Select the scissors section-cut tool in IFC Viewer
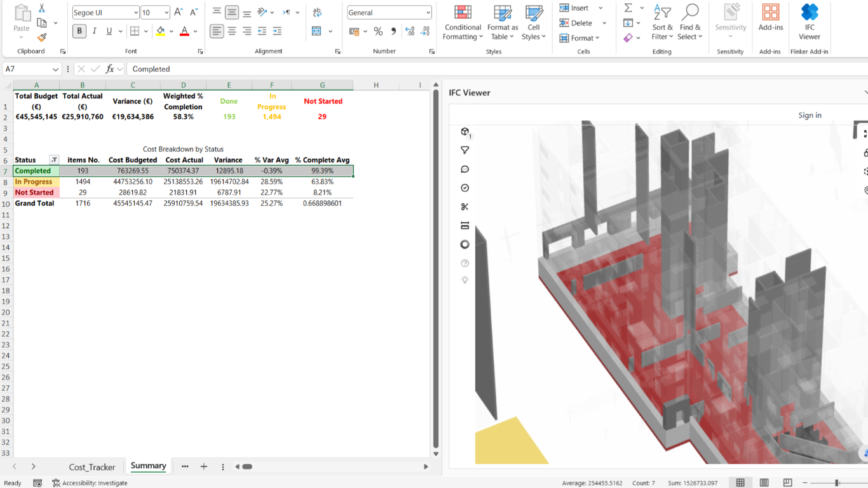The image size is (868, 488). [x=465, y=207]
